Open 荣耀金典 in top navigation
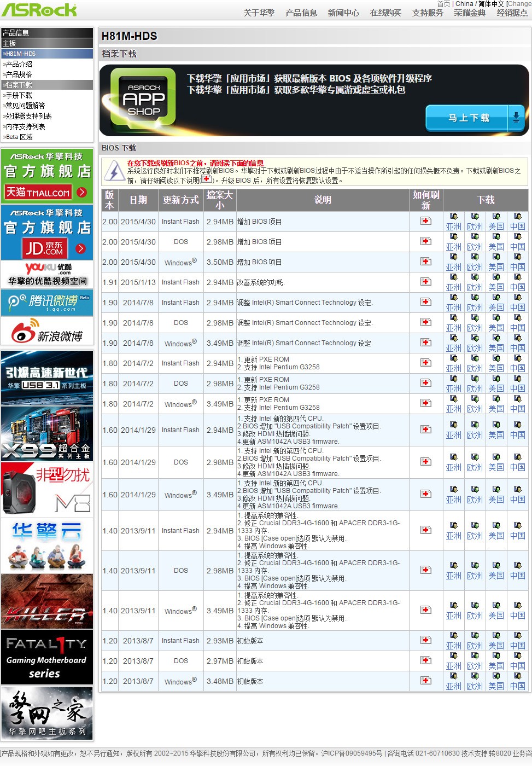This screenshot has height=766, width=532. coord(470,13)
